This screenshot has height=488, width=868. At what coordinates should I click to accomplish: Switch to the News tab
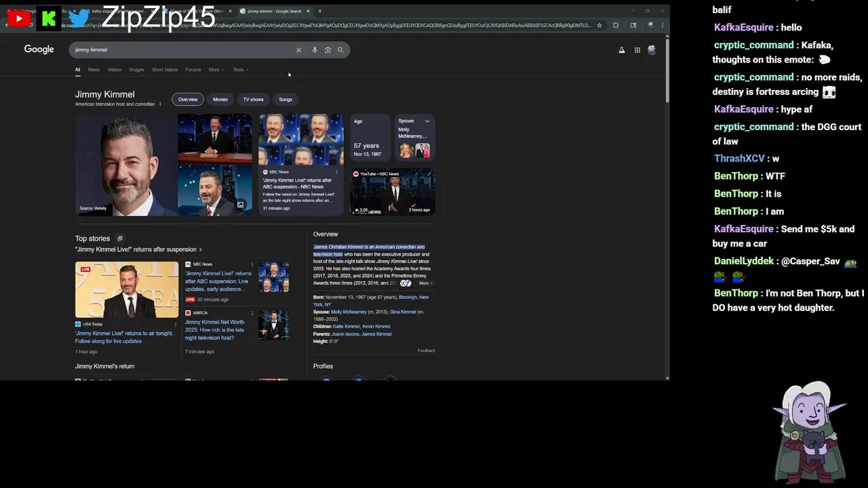(x=94, y=70)
